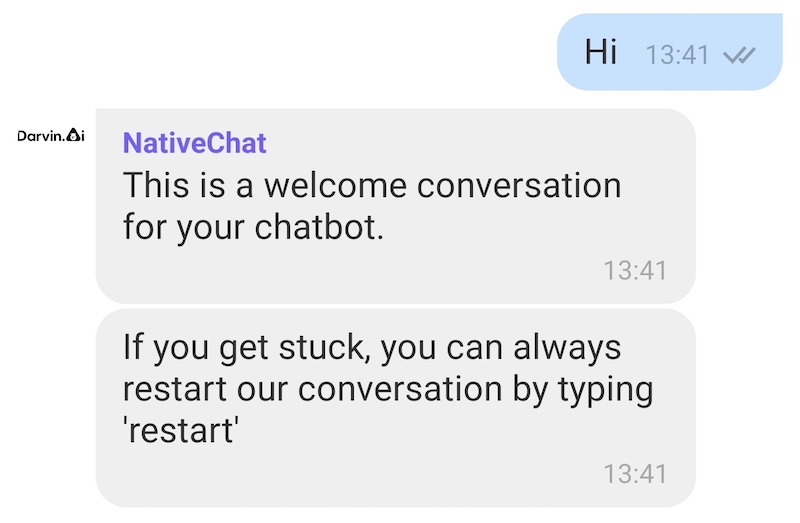Click the triangle symbol in Darvin.ai logo
Image resolution: width=800 pixels, height=523 pixels.
point(74,134)
